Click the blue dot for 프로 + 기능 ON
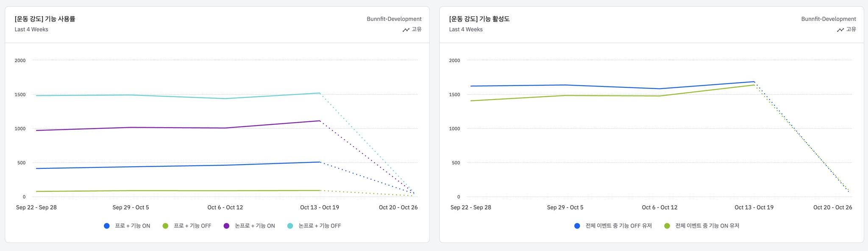Screen dimensions: 868x251 click(107, 226)
